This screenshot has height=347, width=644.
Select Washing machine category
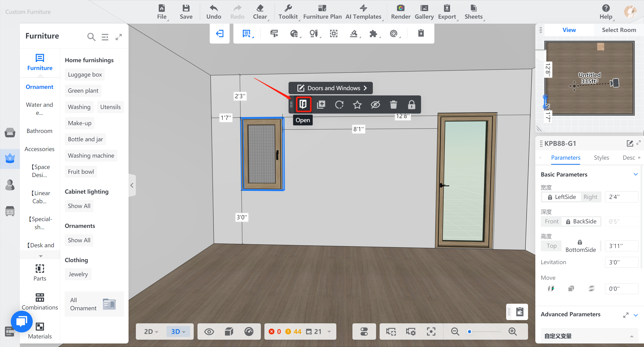(91, 156)
